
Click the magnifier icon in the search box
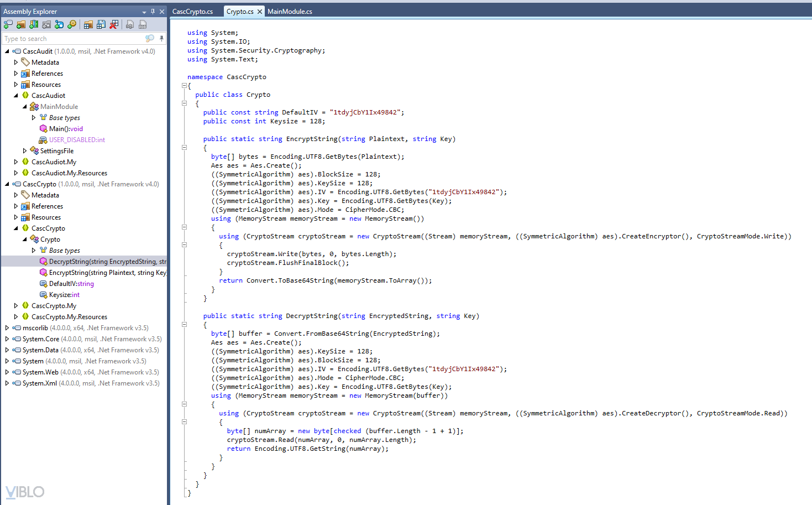149,39
